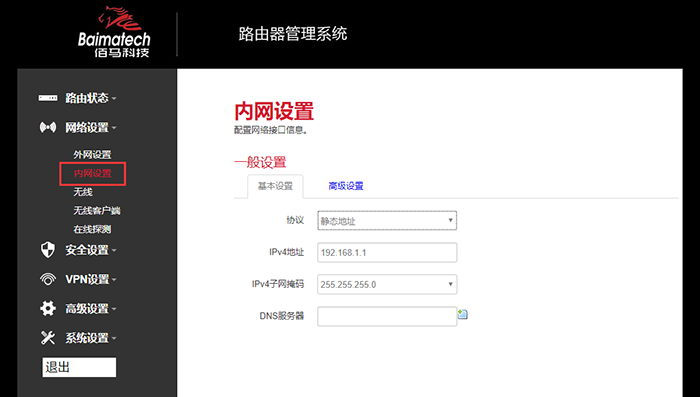Open the IPv4子网掩码 dropdown
700x397 pixels.
click(387, 284)
